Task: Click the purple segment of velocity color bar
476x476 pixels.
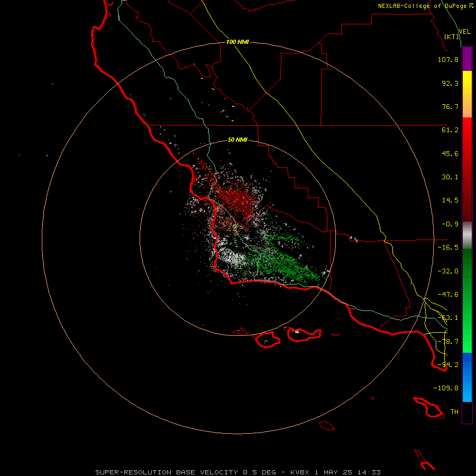Action: 467,59
